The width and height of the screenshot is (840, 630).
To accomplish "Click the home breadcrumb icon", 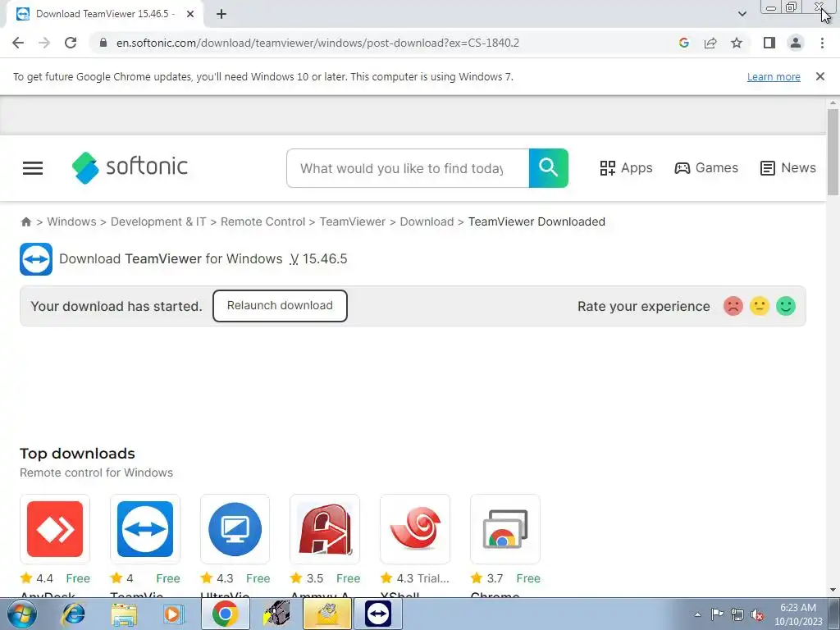I will point(25,221).
